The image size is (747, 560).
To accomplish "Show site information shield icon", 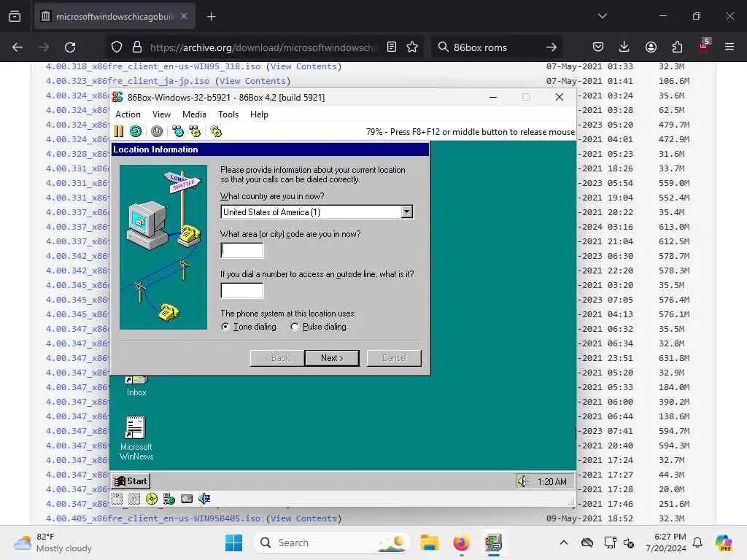I will point(117,47).
